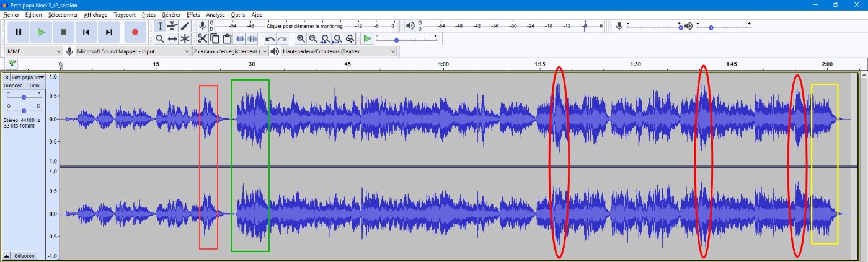Skip to end of the track
Image resolution: width=868 pixels, height=262 pixels.
coord(108,32)
